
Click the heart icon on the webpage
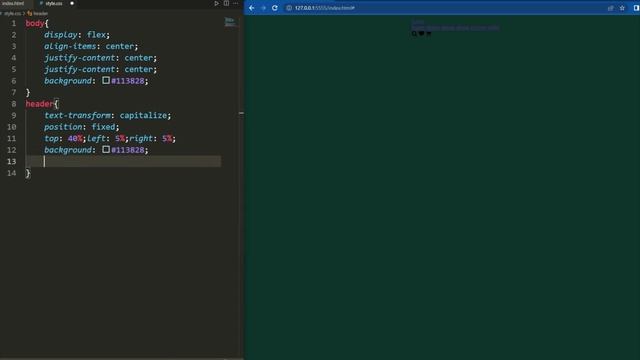coord(421,33)
